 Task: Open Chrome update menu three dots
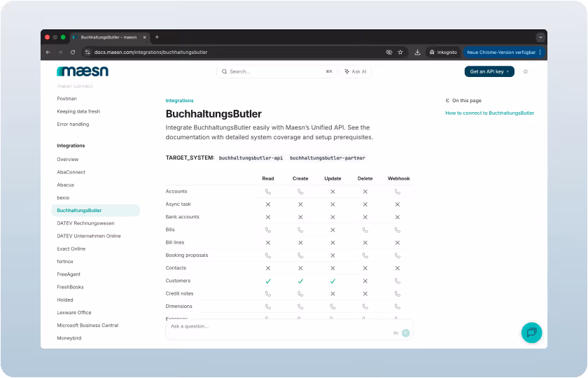click(x=540, y=52)
